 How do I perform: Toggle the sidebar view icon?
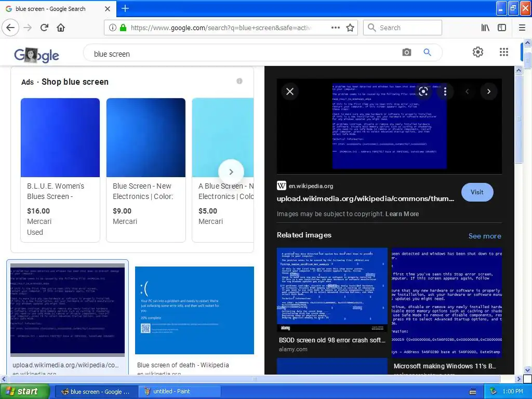pyautogui.click(x=502, y=28)
